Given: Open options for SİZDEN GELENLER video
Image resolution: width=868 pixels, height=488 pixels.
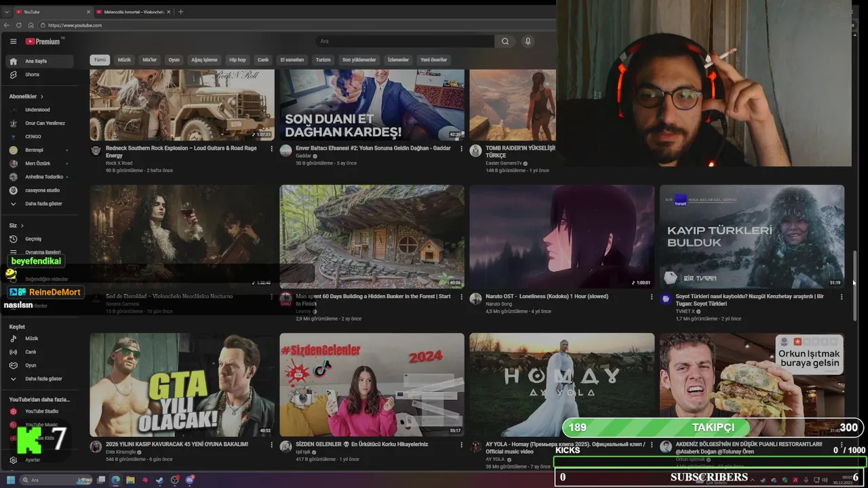Looking at the screenshot, I should pos(462,445).
